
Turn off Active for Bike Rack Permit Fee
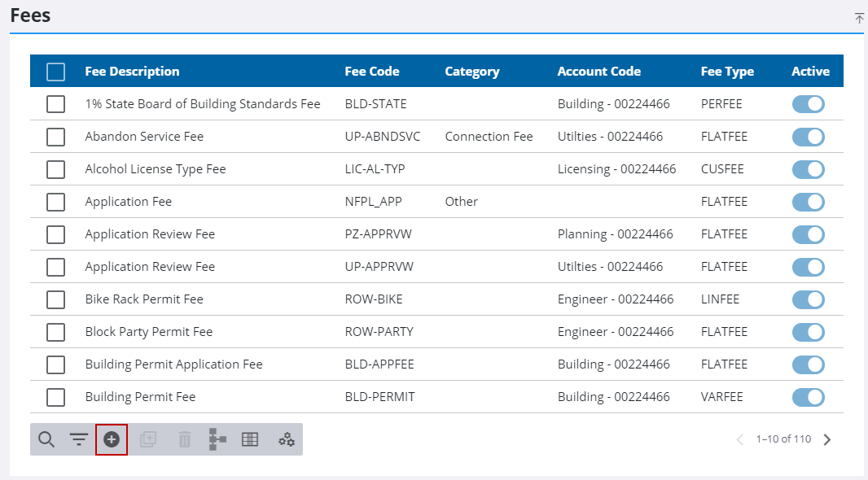coord(809,299)
